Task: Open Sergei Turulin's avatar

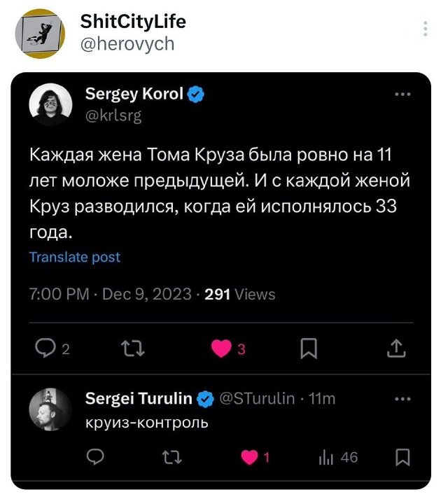Action: point(50,409)
